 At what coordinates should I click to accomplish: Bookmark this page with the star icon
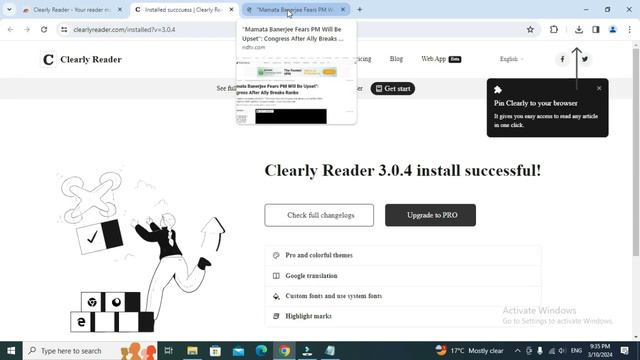[x=530, y=29]
